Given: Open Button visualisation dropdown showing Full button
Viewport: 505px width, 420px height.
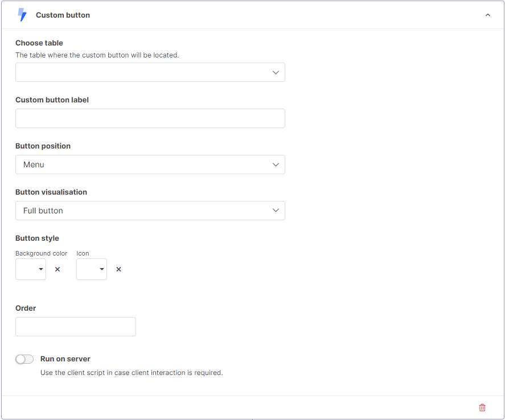Looking at the screenshot, I should 150,211.
